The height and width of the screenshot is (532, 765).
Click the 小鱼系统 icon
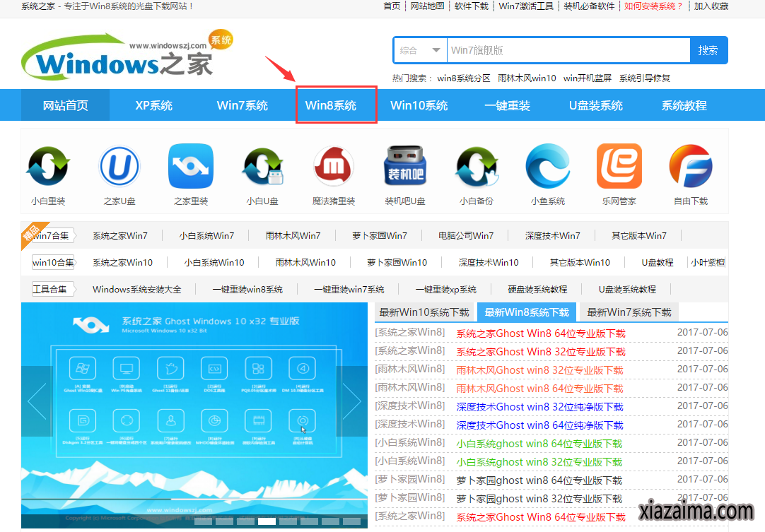pos(548,166)
